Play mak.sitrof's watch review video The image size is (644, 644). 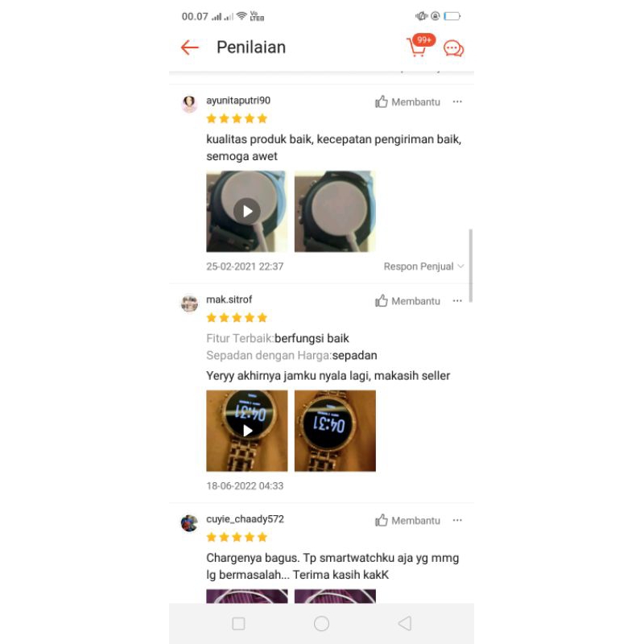click(247, 431)
